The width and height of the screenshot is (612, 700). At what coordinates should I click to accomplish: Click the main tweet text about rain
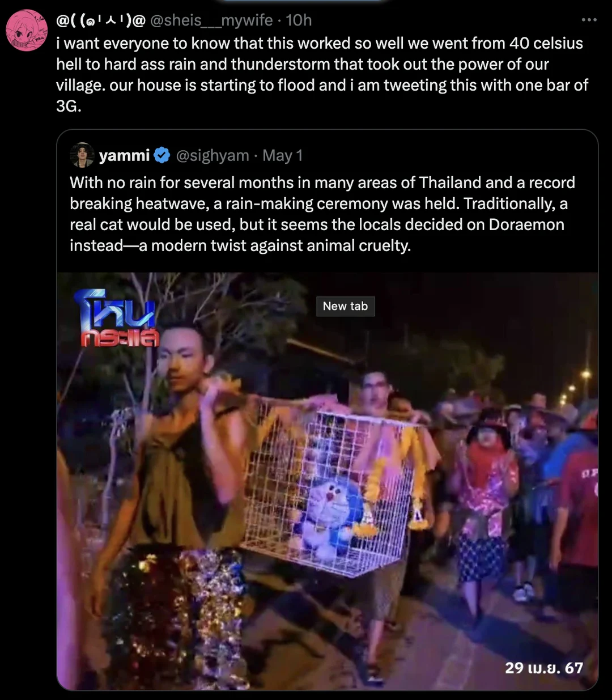[x=322, y=74]
